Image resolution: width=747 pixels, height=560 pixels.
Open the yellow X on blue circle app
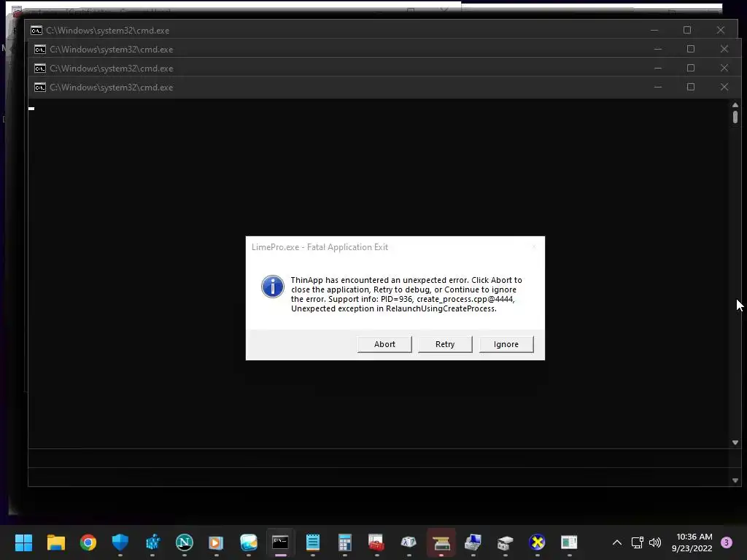(x=538, y=542)
